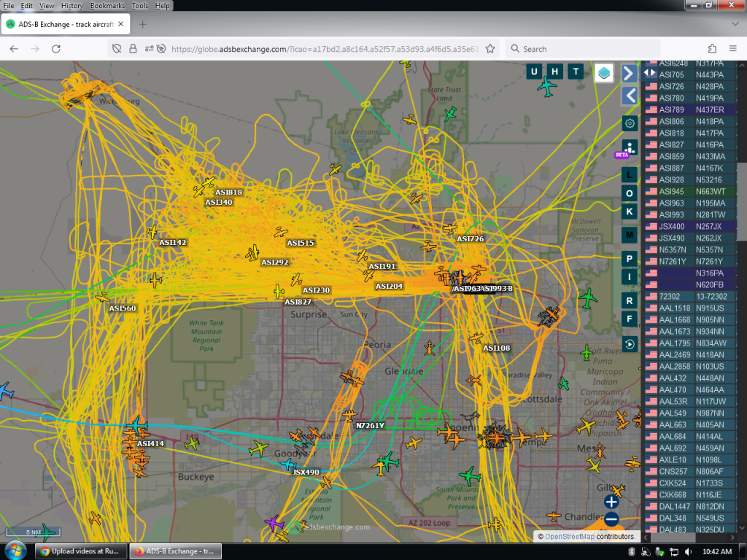Open the Edit menu
747x560 pixels.
pos(27,6)
